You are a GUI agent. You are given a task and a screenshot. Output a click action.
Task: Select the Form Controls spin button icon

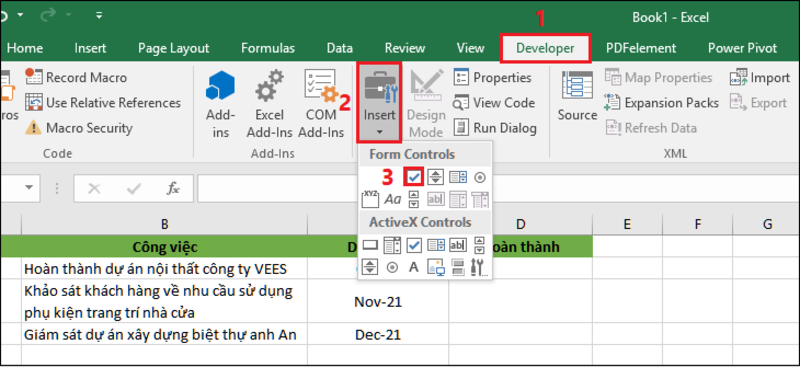coord(436,178)
